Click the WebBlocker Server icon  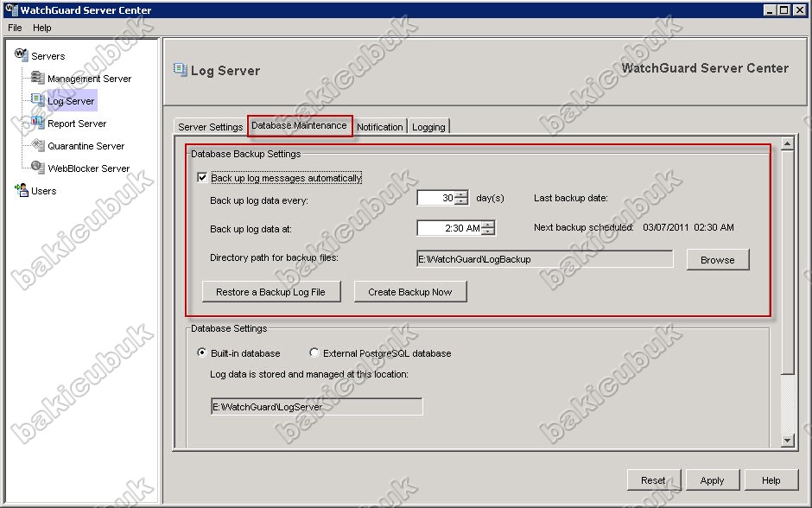tap(38, 168)
